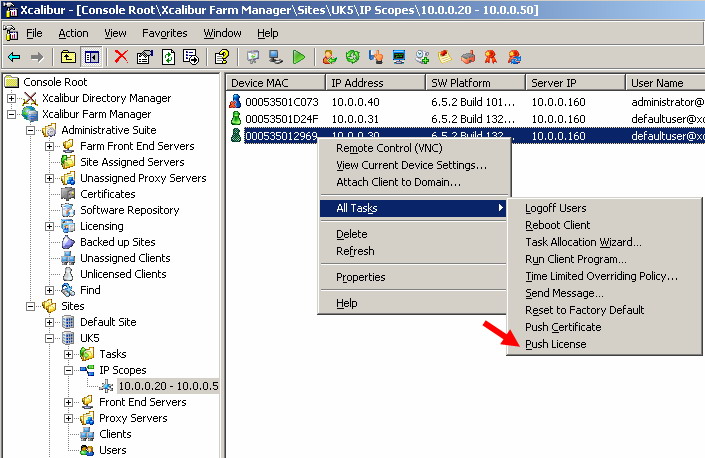Expand the Tasks node under UK5

click(68, 354)
